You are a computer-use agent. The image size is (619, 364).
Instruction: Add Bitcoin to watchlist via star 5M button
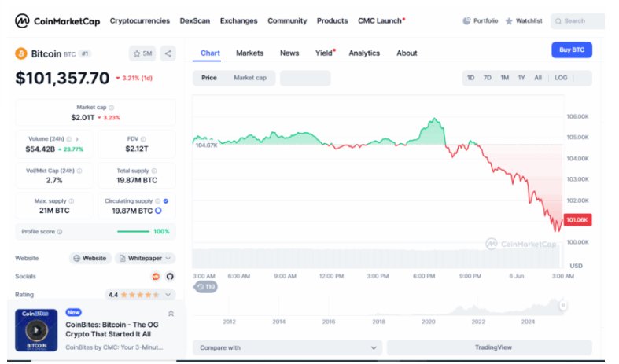[142, 53]
